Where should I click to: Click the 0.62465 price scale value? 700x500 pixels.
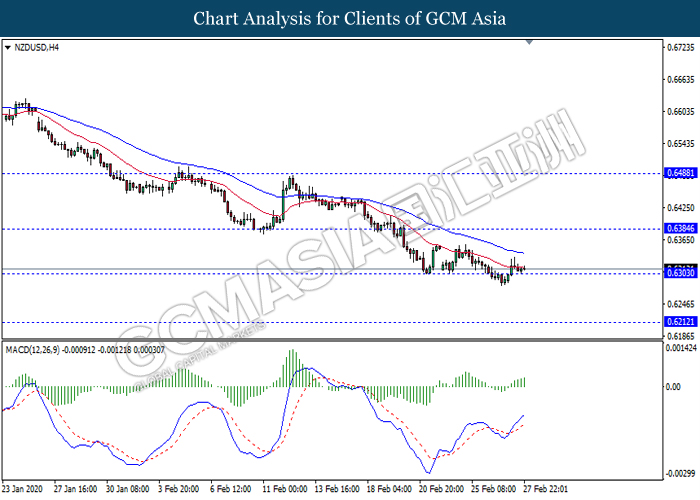click(681, 304)
